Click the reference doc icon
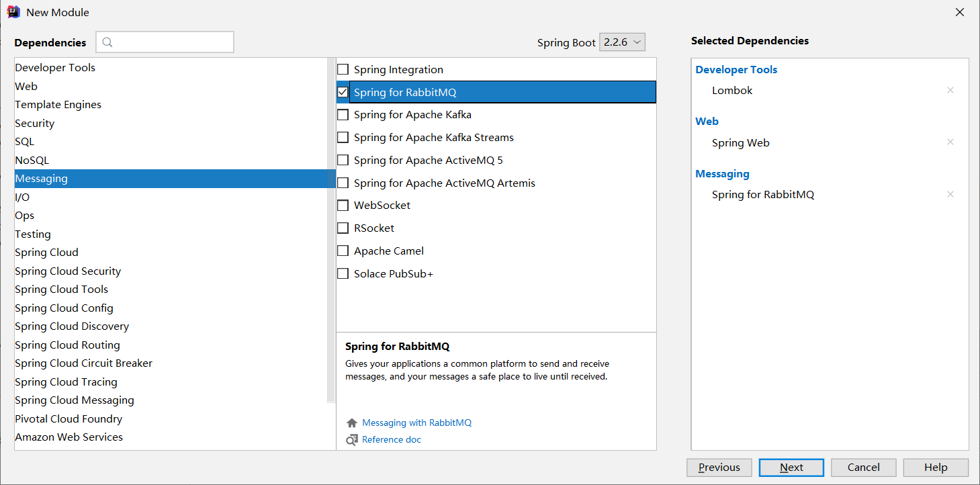Viewport: 980px width, 485px height. [x=352, y=440]
